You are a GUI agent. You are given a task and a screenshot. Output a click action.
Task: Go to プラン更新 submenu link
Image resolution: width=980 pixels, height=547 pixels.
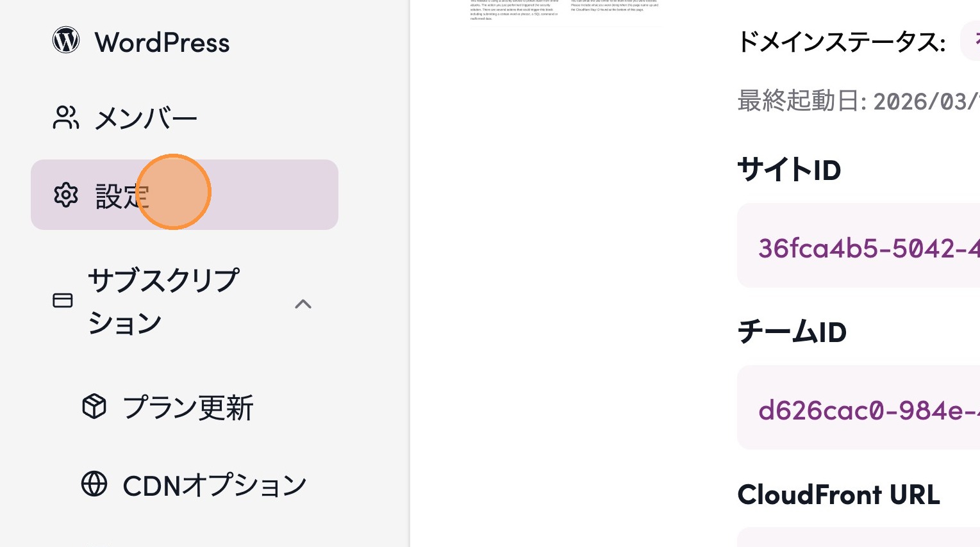coord(188,407)
